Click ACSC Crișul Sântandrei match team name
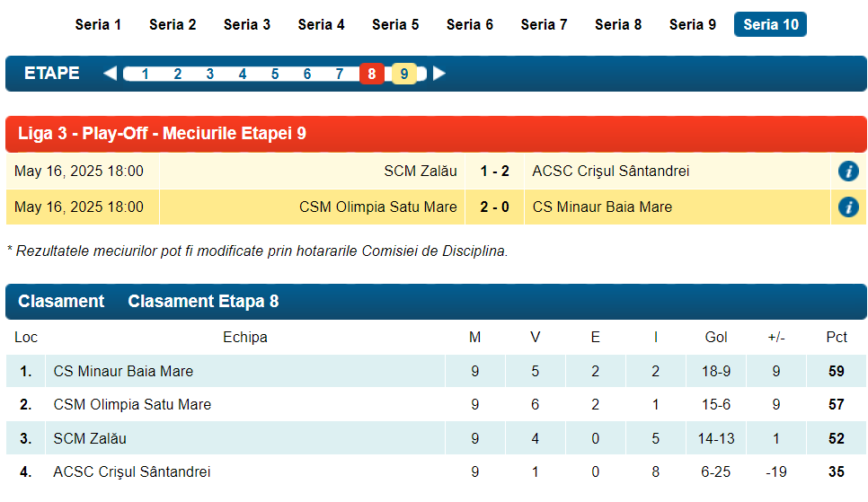 [611, 172]
